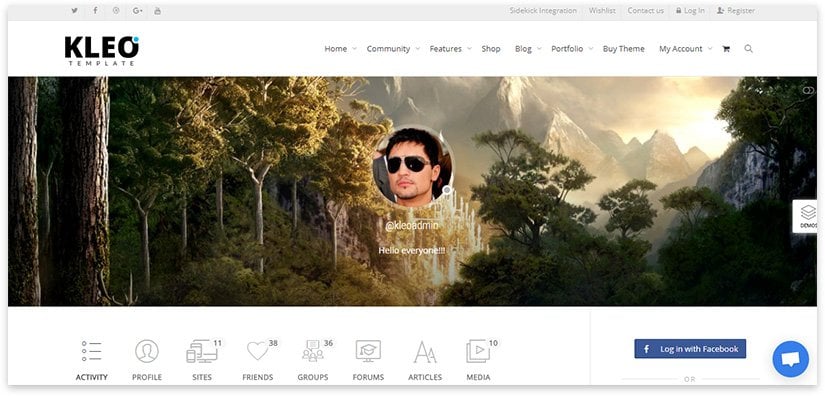Open the Friends heart icon
Image resolution: width=825 pixels, height=396 pixels.
[258, 351]
